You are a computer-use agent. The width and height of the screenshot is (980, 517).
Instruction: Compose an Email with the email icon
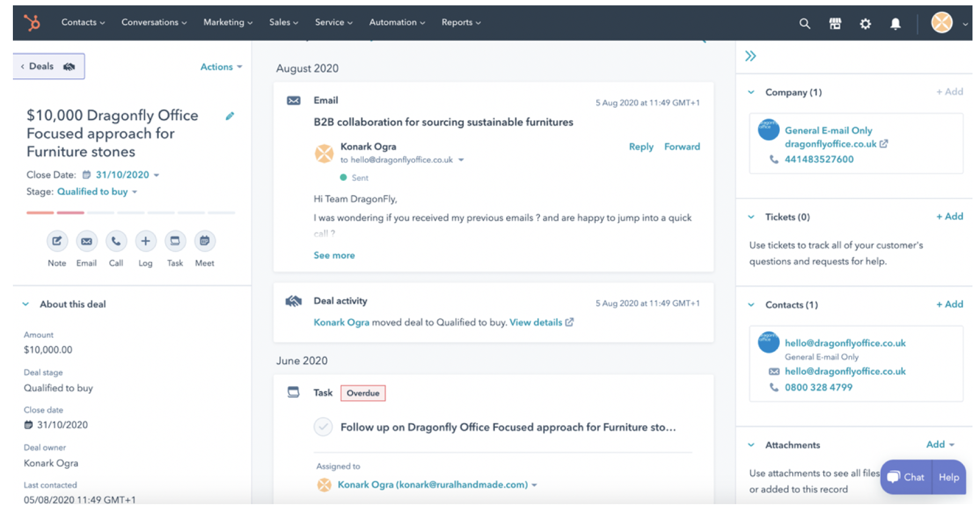click(86, 241)
